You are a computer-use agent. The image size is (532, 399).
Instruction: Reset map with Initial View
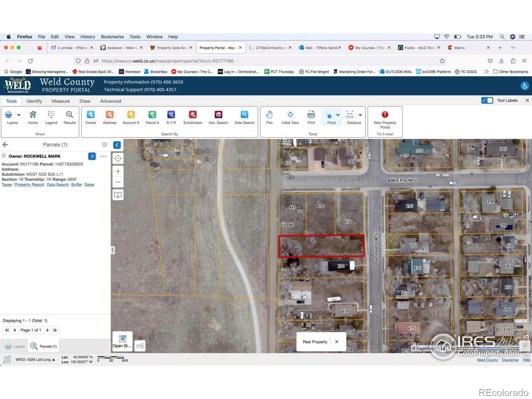tap(290, 117)
